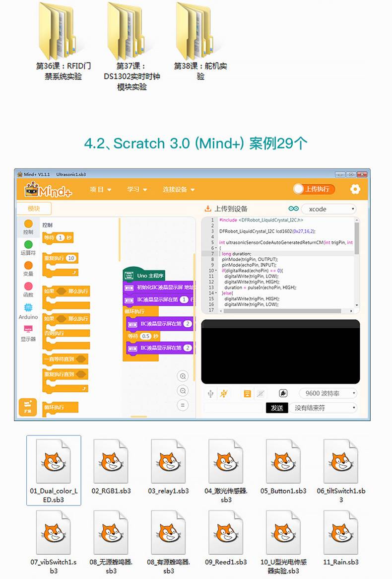This screenshot has width=392, height=579.
Task: Open the 项目 menu
Action: 100,189
